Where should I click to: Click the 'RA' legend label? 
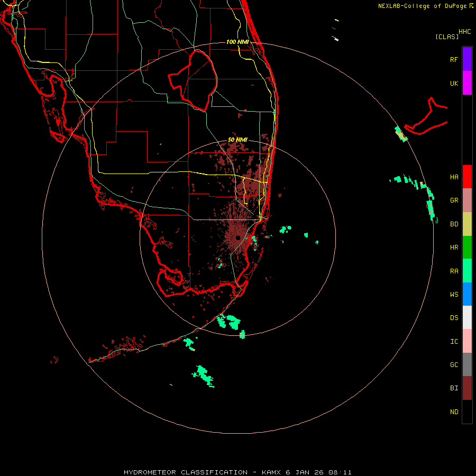[454, 271]
